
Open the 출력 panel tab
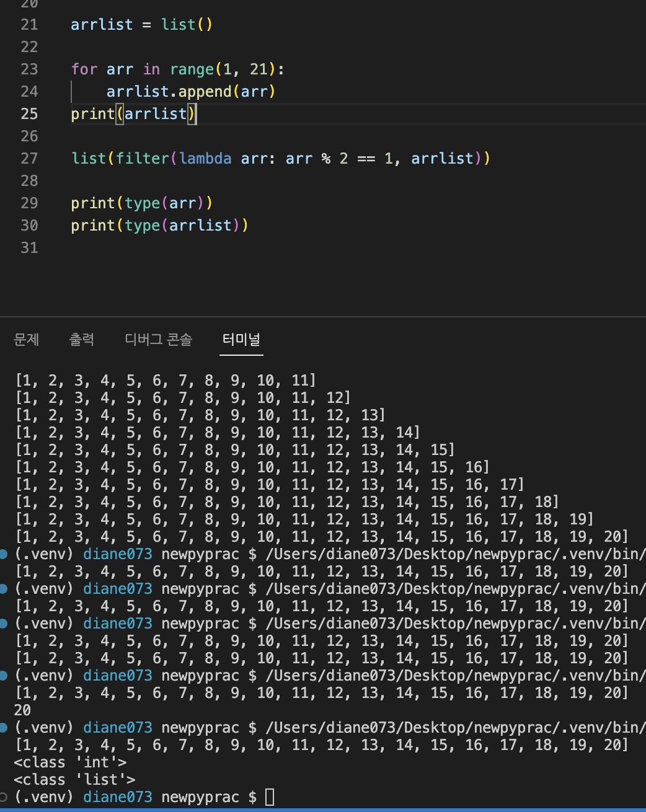click(x=82, y=339)
